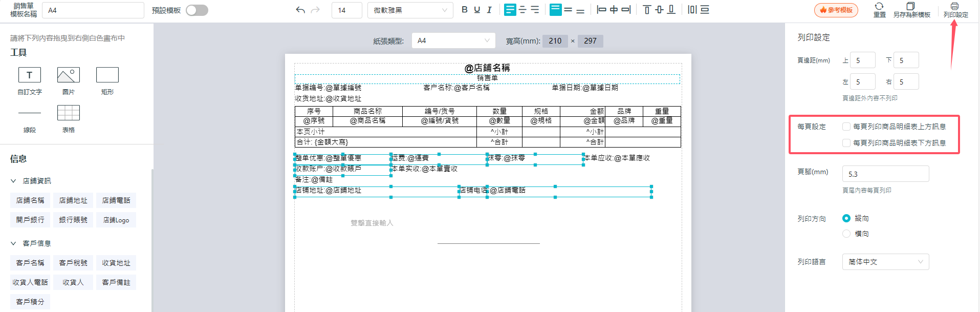Select 橫向 print orientation

coord(846,234)
